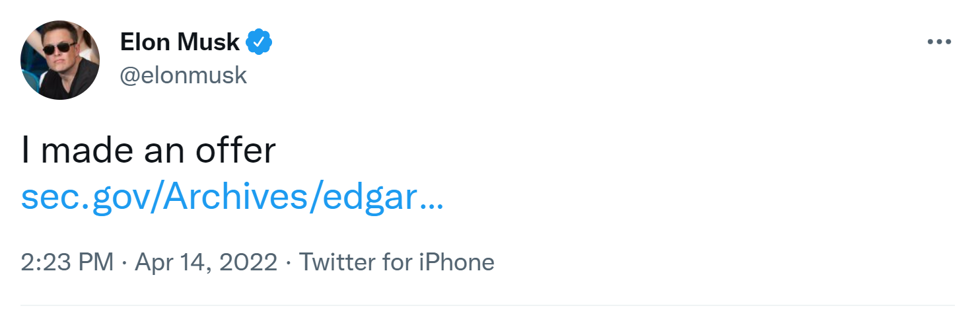980x310 pixels.
Task: Click the blue verified checkmark badge
Action: [x=259, y=42]
